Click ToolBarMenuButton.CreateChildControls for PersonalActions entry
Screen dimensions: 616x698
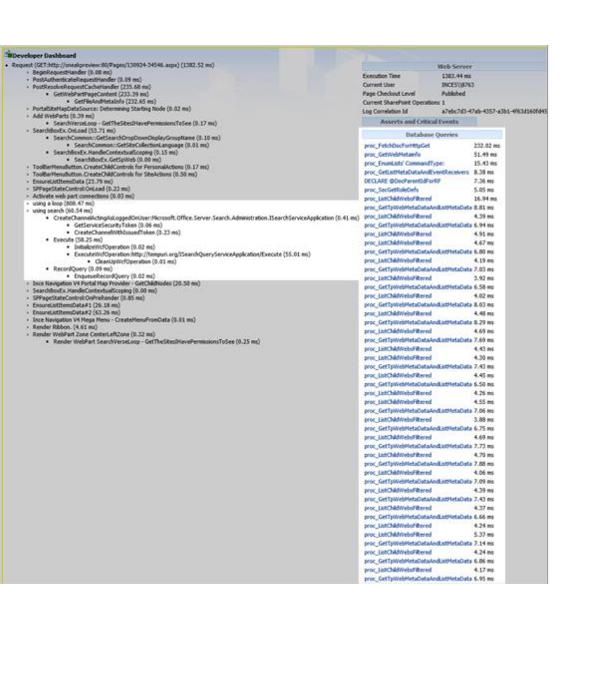pyautogui.click(x=121, y=167)
